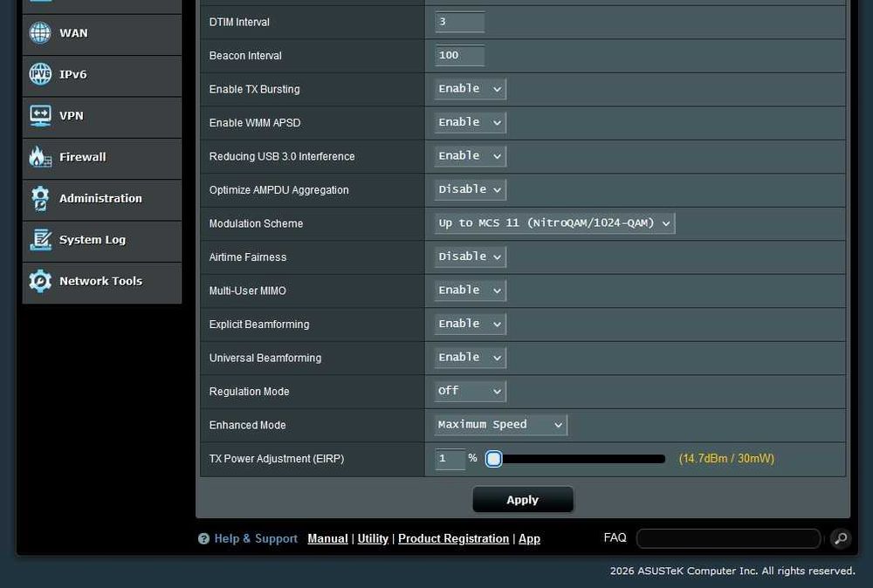Open the Administration page
Screen dimensions: 873x588
pyautogui.click(x=102, y=200)
